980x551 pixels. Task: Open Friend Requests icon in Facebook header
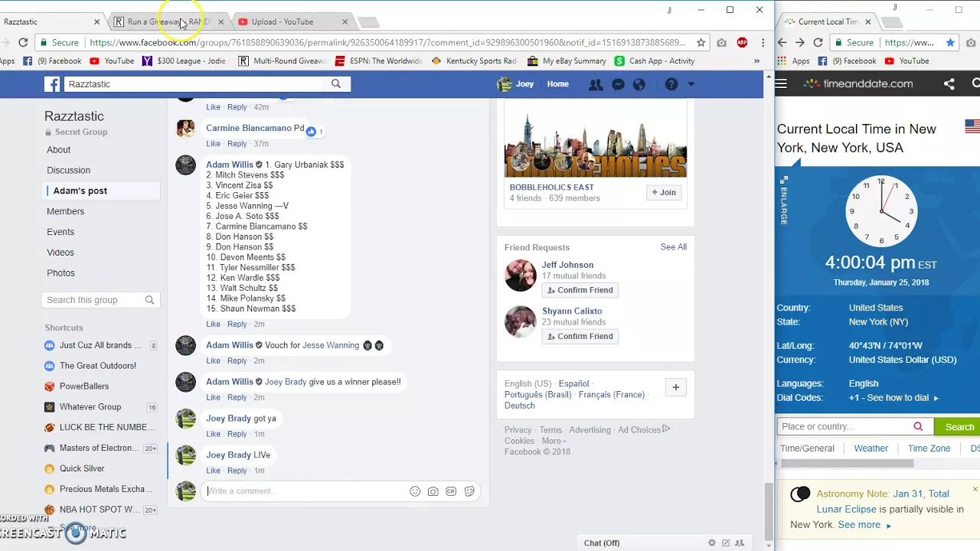[x=595, y=84]
